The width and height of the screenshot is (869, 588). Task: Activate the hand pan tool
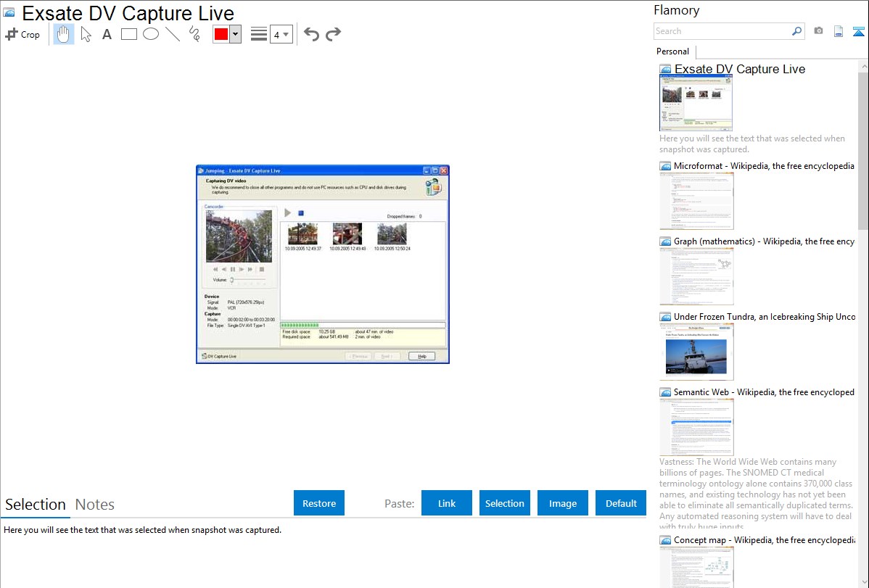coord(64,34)
